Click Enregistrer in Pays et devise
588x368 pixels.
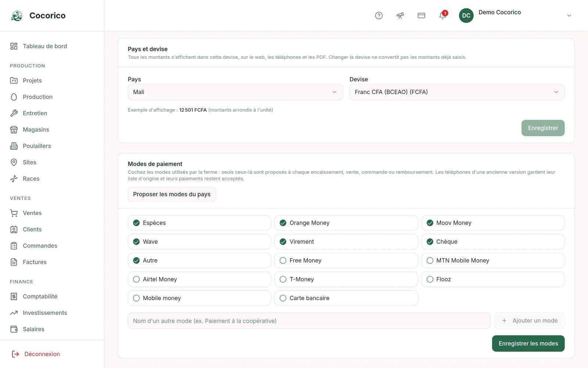point(543,128)
